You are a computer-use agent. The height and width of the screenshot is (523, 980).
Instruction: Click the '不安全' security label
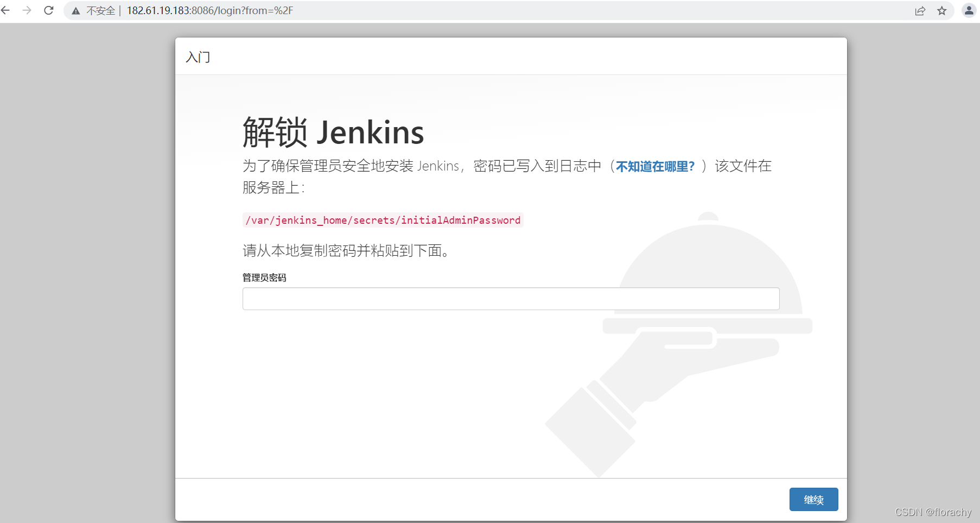[101, 11]
